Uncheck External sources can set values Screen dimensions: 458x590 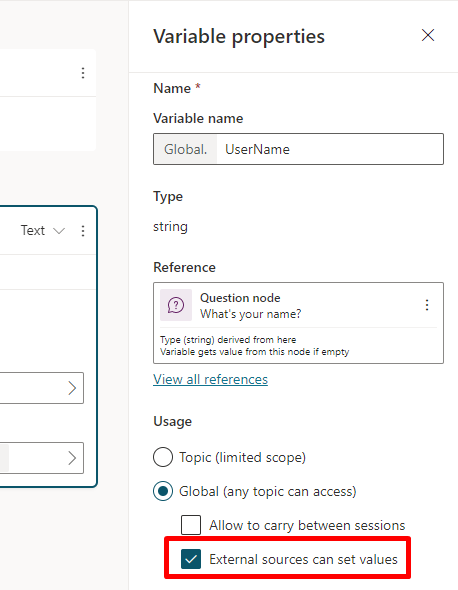coord(191,559)
